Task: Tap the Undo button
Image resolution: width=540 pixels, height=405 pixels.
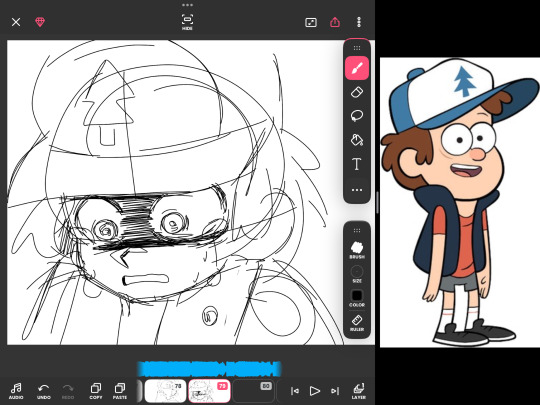Action: click(44, 391)
